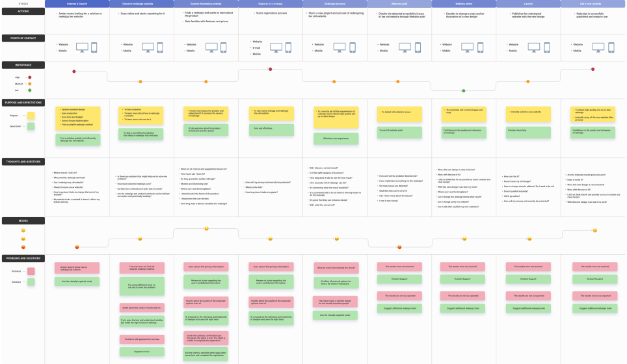Click mobile icon under Get a new website

(611, 47)
